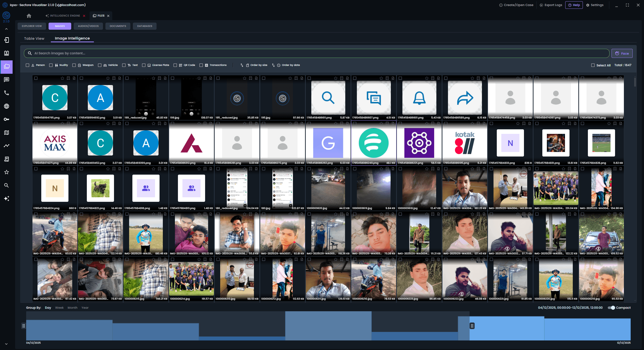This screenshot has width=644, height=350.
Task: Open the chat messages sidebar icon
Action: coord(7,80)
